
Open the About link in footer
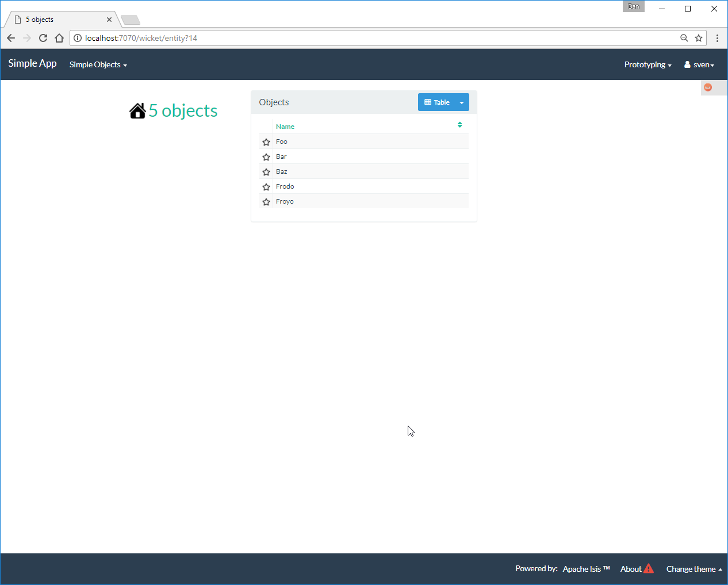point(631,569)
